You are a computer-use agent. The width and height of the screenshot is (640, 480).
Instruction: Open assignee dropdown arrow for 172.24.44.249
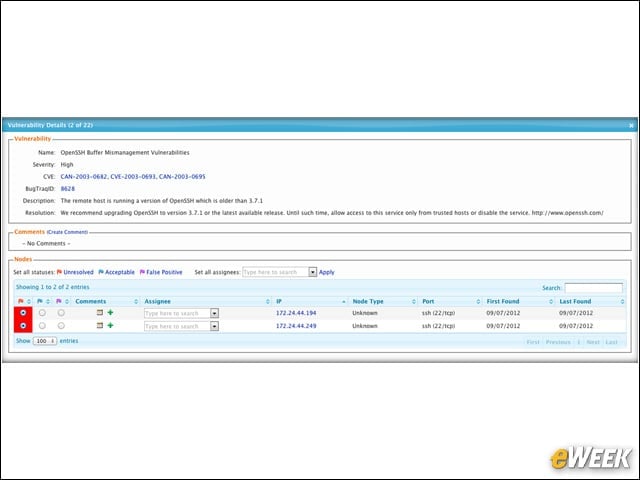click(x=214, y=326)
